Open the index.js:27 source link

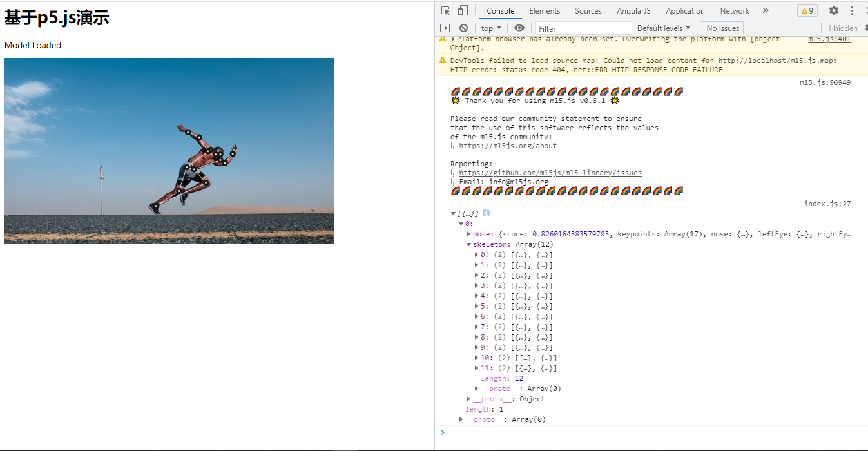click(x=827, y=203)
